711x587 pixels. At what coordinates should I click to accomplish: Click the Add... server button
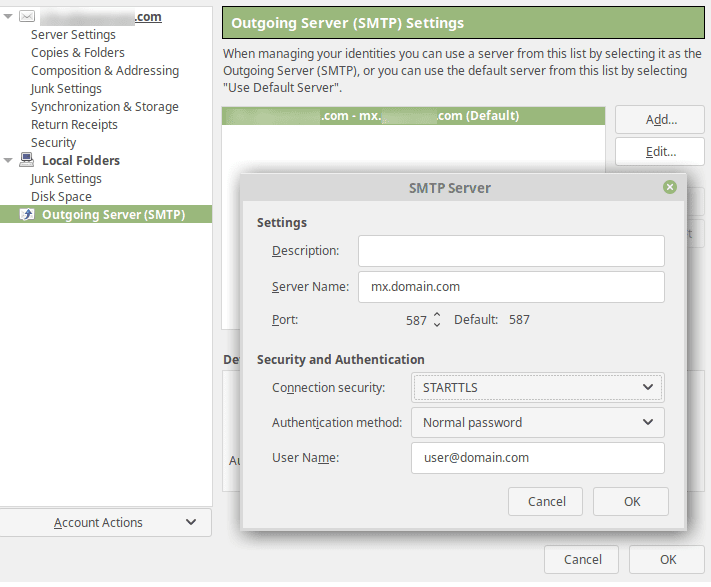point(660,120)
